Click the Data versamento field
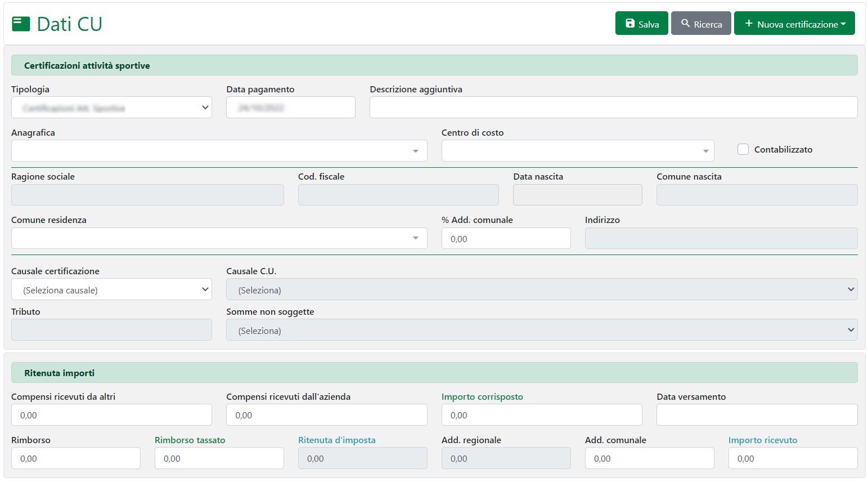The image size is (868, 482). click(x=757, y=415)
